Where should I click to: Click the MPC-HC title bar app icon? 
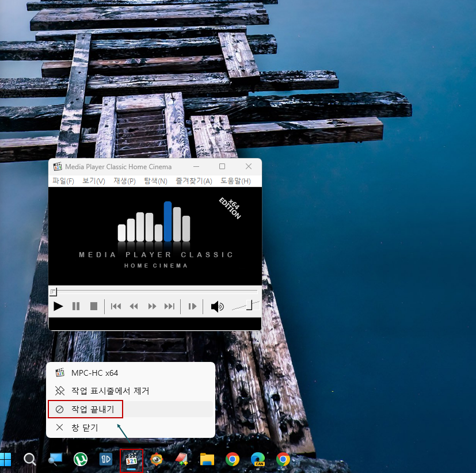[x=58, y=166]
